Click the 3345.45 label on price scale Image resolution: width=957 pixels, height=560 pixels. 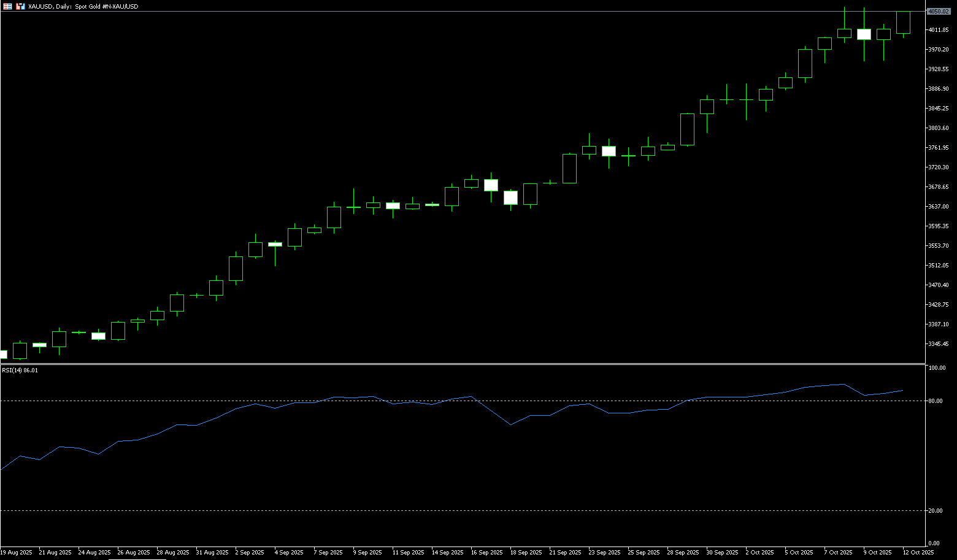(x=939, y=344)
